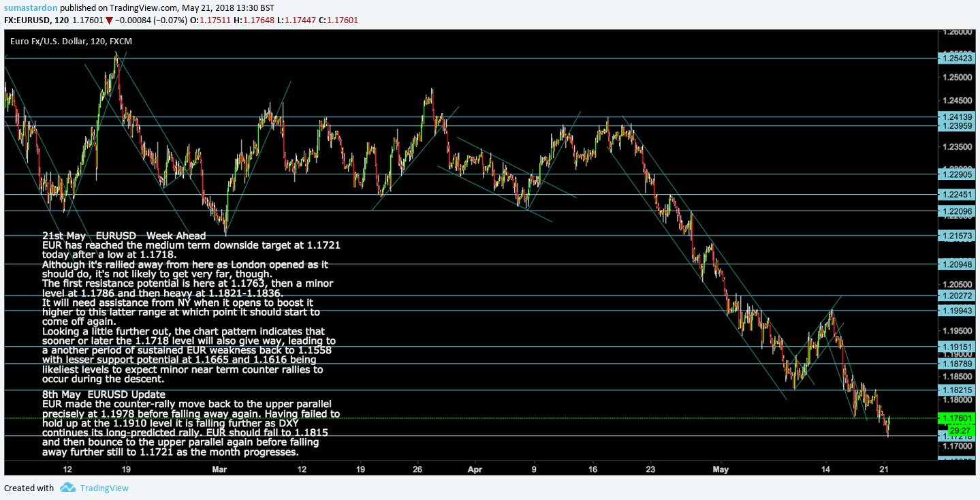Click the 1.20500 price axis tick
The width and height of the screenshot is (980, 500).
click(957, 285)
